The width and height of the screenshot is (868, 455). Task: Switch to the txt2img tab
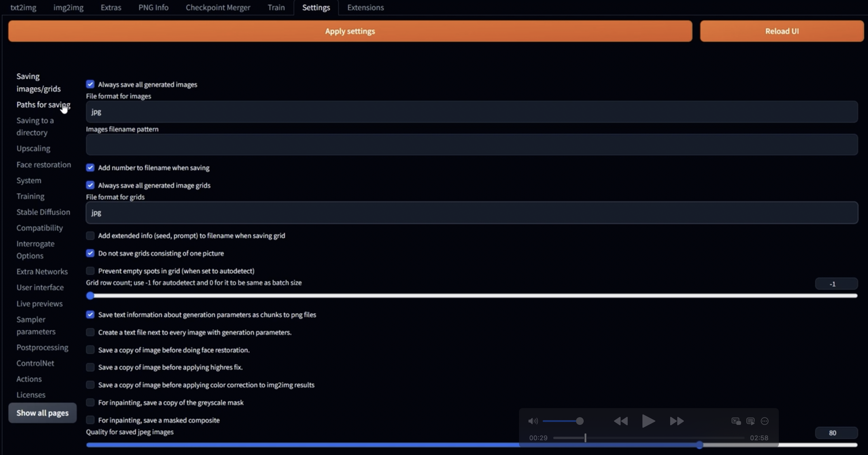click(23, 7)
